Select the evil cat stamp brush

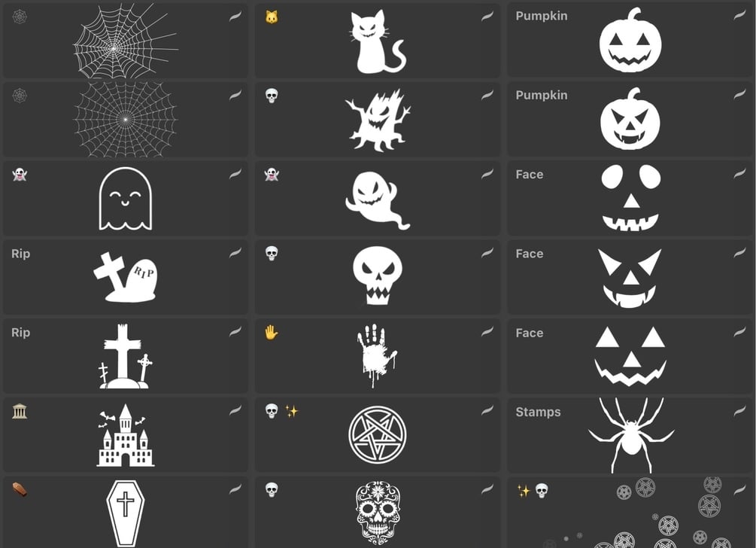[x=378, y=40]
